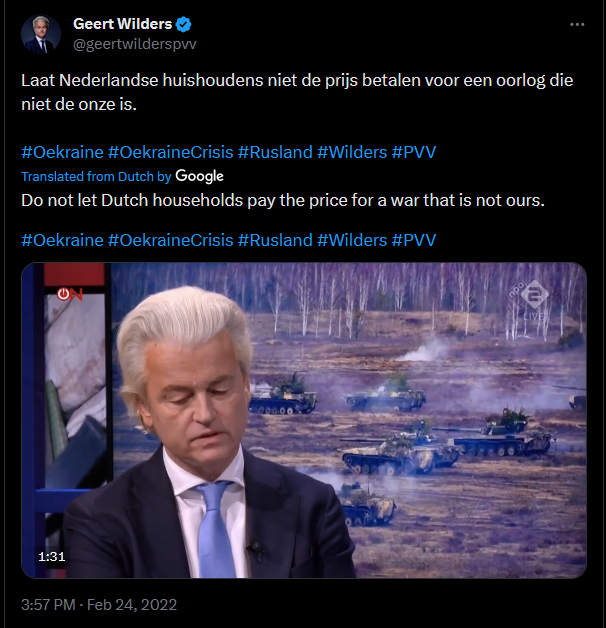The height and width of the screenshot is (628, 606).
Task: Play the video thumbnail showing tanks
Action: [304, 420]
